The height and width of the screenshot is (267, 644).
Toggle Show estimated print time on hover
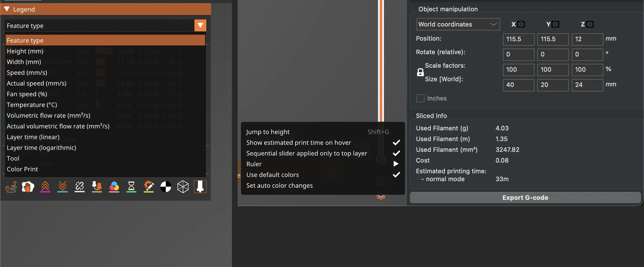[x=323, y=143]
